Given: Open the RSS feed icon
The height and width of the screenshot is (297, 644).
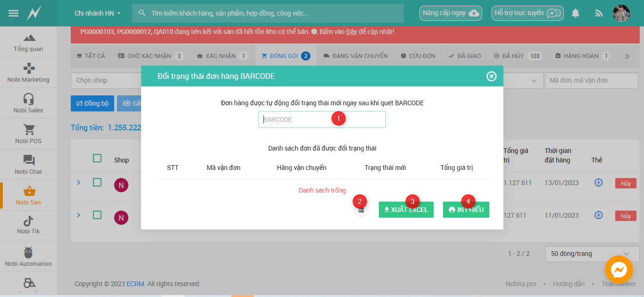Looking at the screenshot, I should pyautogui.click(x=599, y=13).
